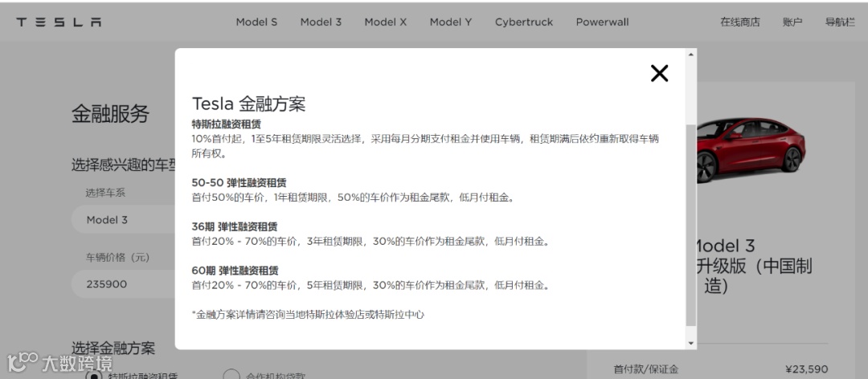Open Model X menu item
Viewport: 868px width, 379px height.
[385, 22]
